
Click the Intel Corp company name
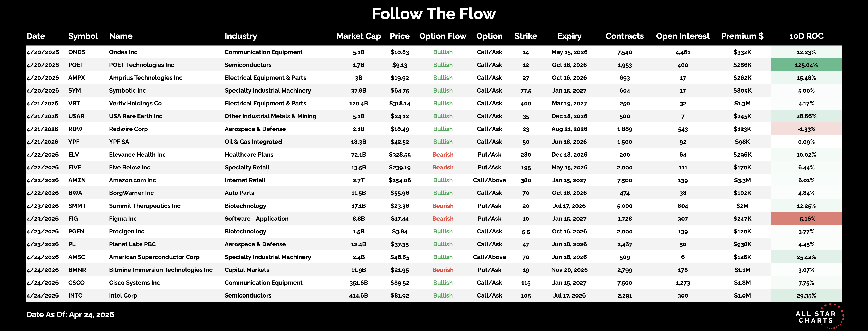point(123,295)
